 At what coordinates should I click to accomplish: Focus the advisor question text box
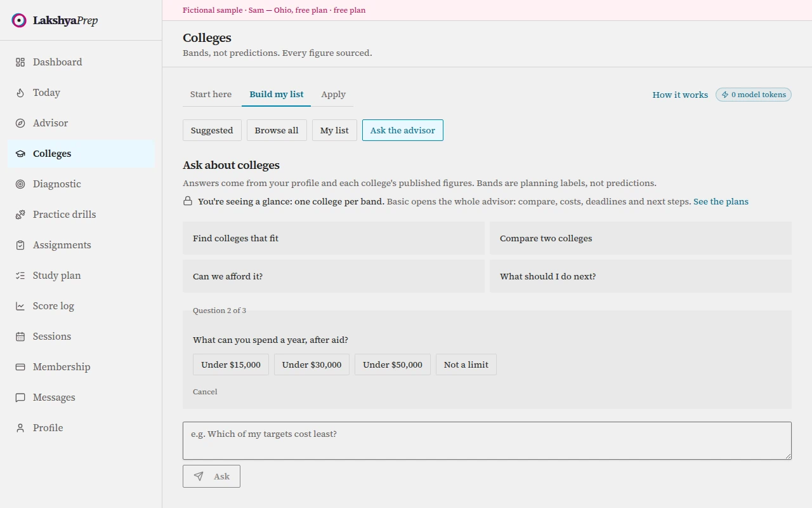pyautogui.click(x=487, y=441)
